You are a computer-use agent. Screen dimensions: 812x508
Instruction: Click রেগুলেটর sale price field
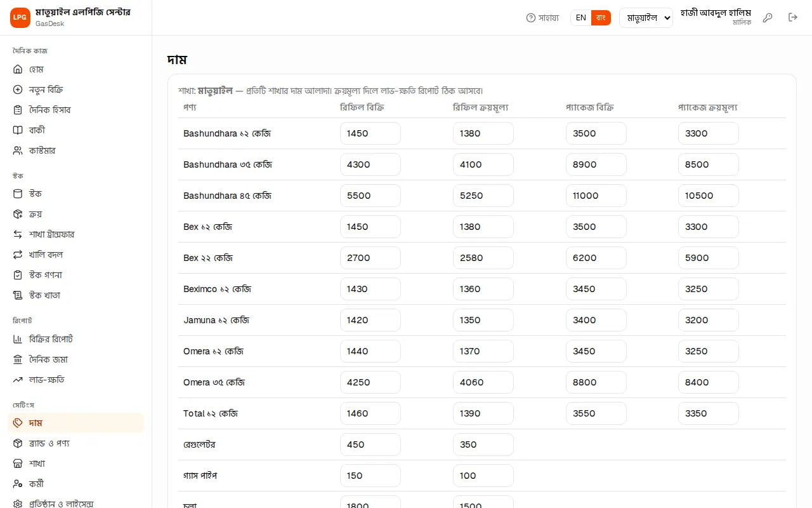click(370, 444)
